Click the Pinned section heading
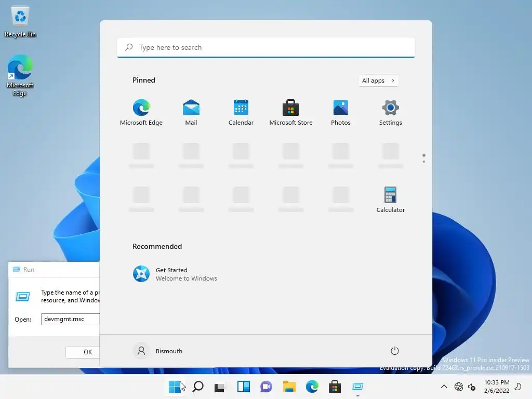This screenshot has width=532, height=399. coord(144,80)
